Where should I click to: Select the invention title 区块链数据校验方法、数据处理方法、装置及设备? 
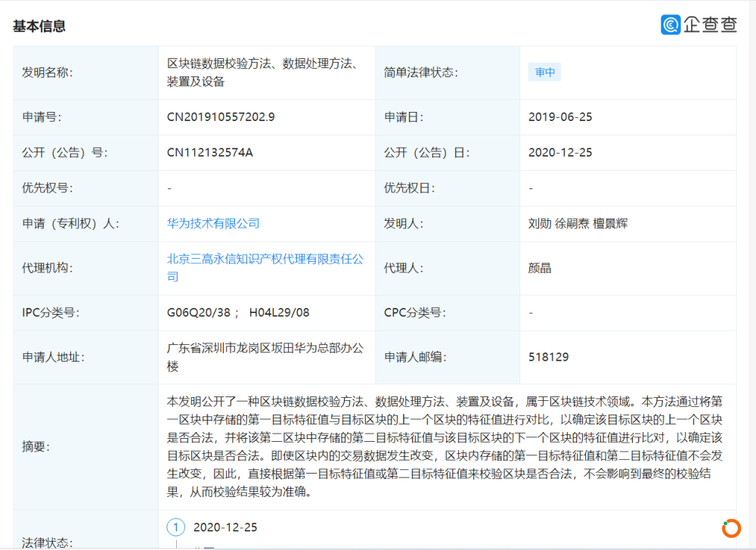pyautogui.click(x=263, y=73)
